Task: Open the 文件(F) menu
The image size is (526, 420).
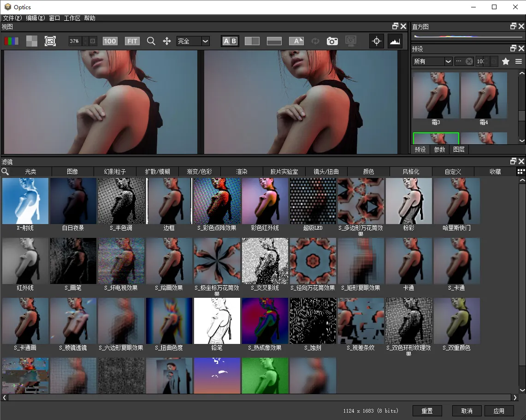Action: click(12, 18)
